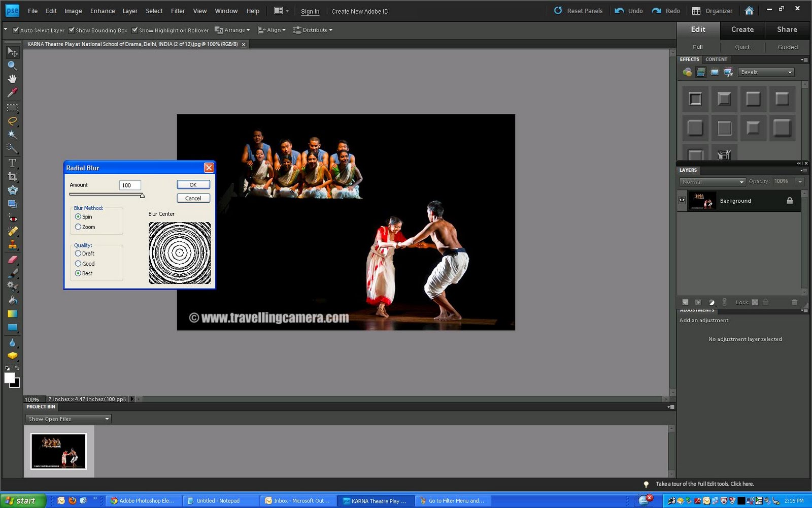Open the Filter menu
Viewport: 812px width, 508px height.
click(178, 11)
